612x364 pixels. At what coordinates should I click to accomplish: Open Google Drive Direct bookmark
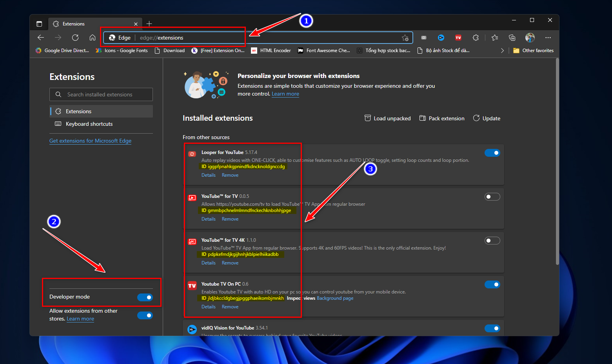point(62,51)
